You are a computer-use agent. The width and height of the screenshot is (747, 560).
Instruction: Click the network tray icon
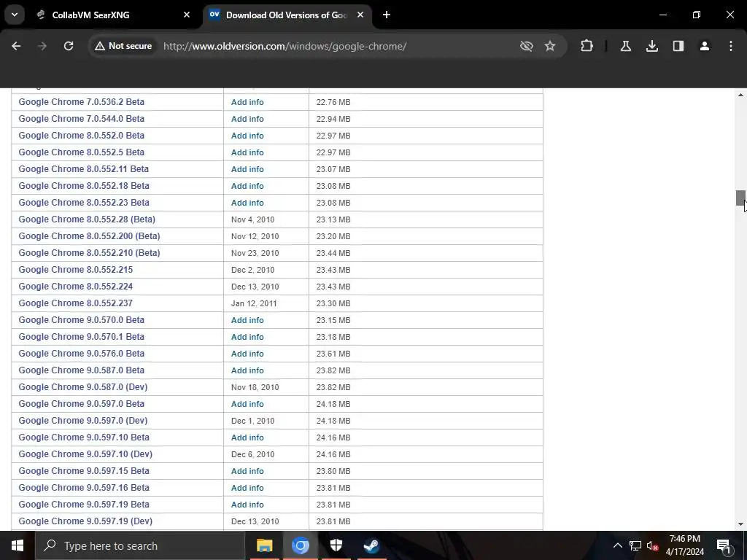pyautogui.click(x=635, y=545)
